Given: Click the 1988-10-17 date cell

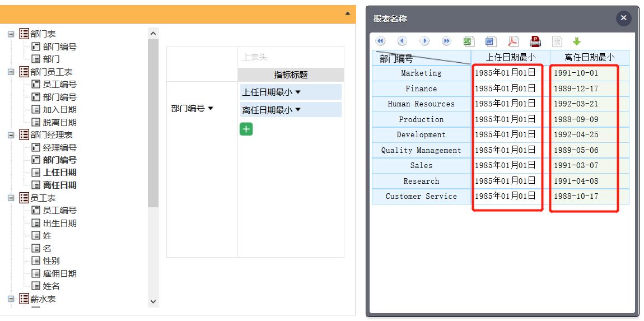Looking at the screenshot, I should point(589,197).
